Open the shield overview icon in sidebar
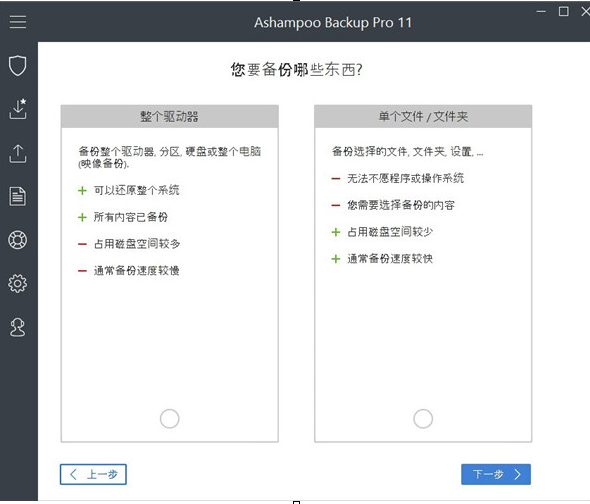This screenshot has width=590, height=504. [18, 65]
